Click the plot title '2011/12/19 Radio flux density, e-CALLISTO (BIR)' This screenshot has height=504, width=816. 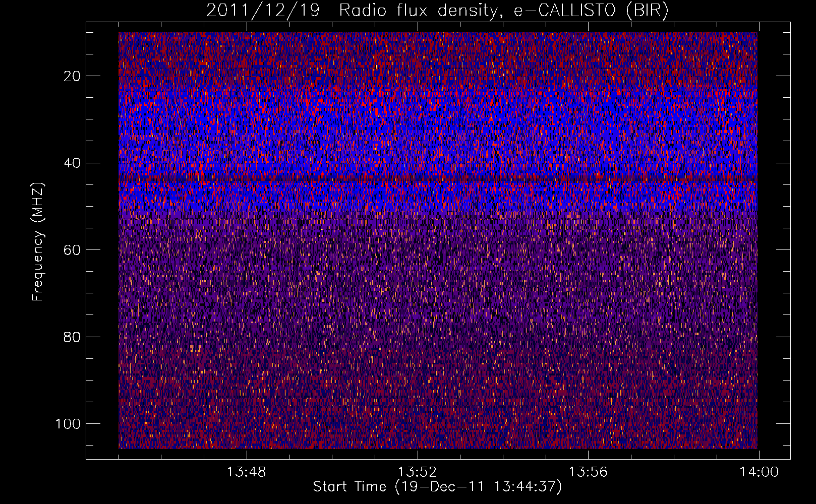point(437,11)
